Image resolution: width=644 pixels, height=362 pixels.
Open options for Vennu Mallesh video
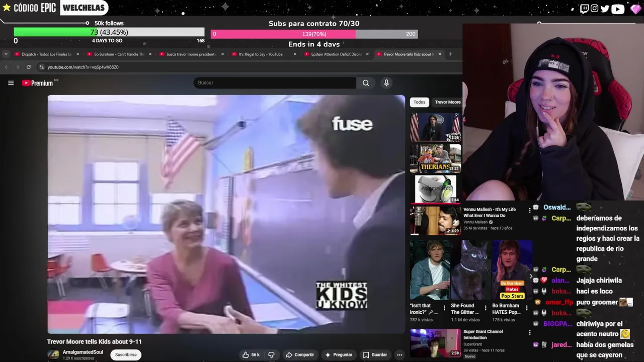(x=529, y=210)
